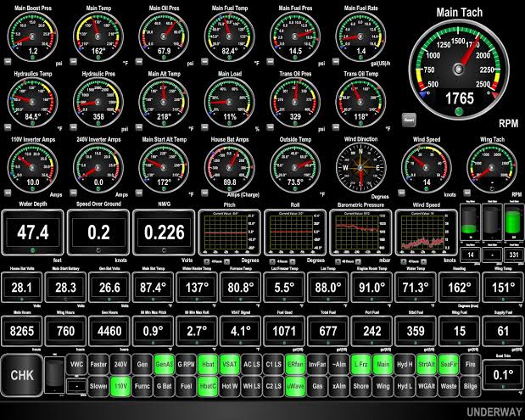The width and height of the screenshot is (525, 420).
Task: Click the UNDERWAY status text
Action: coord(494,412)
